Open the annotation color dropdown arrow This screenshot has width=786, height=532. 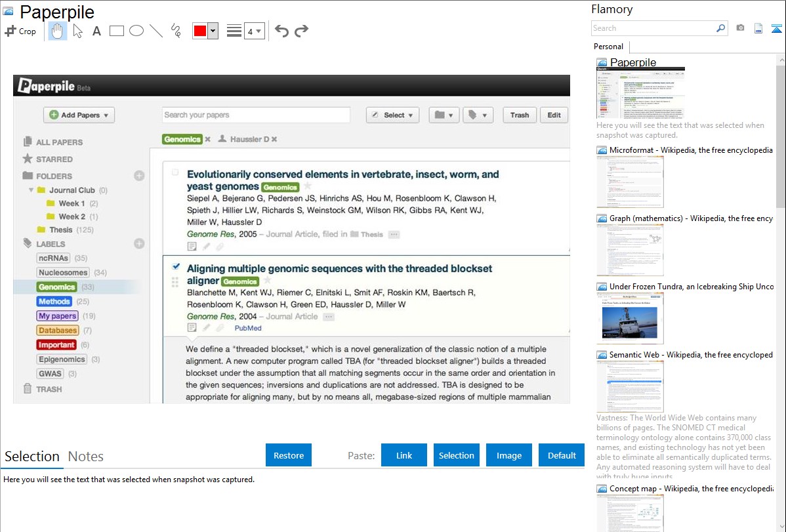click(213, 31)
